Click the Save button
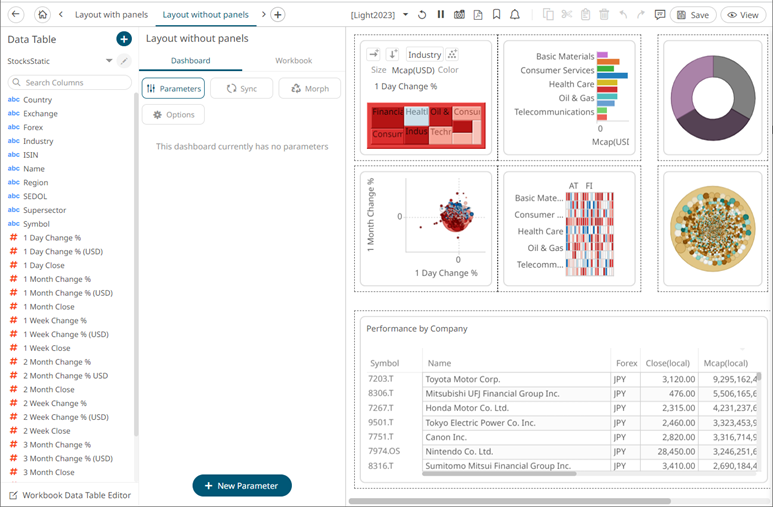Screen dimensions: 773x507 (x=693, y=15)
